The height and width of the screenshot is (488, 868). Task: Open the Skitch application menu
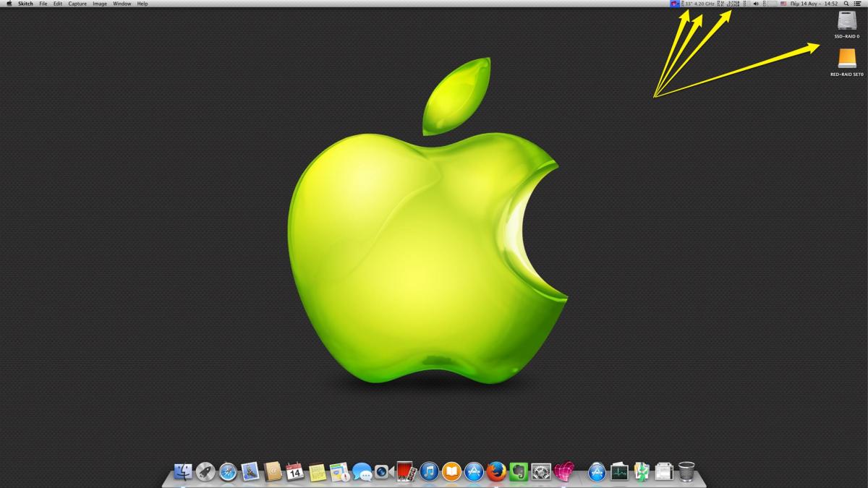[x=26, y=4]
